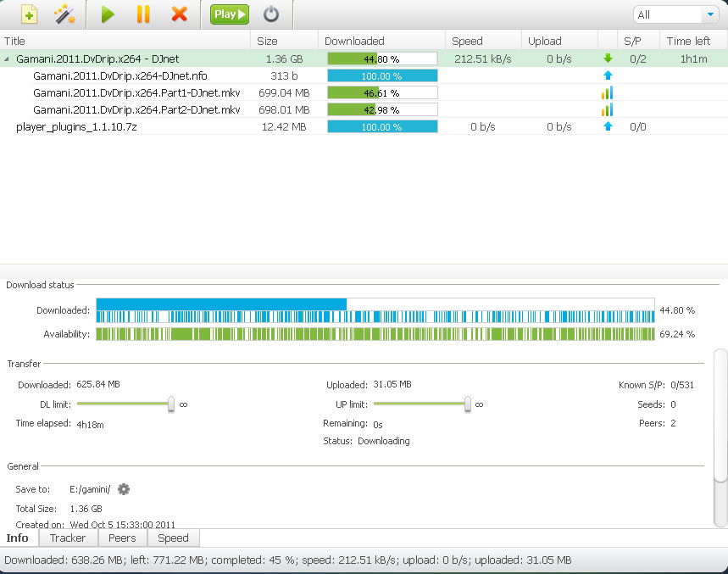Sort by the Title column header
Viewport: 728px width, 574px height.
(x=125, y=41)
